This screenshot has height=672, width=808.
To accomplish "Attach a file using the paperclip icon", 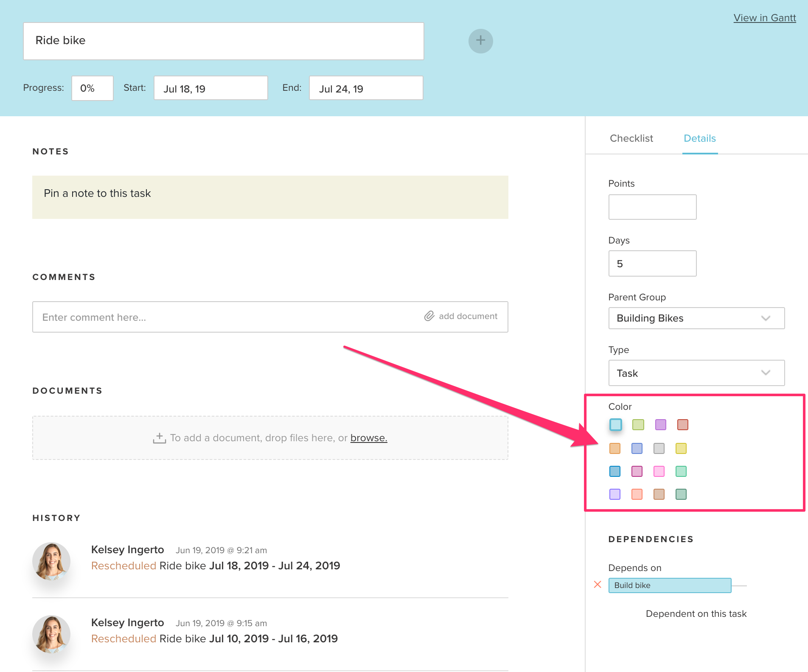I will click(x=429, y=316).
